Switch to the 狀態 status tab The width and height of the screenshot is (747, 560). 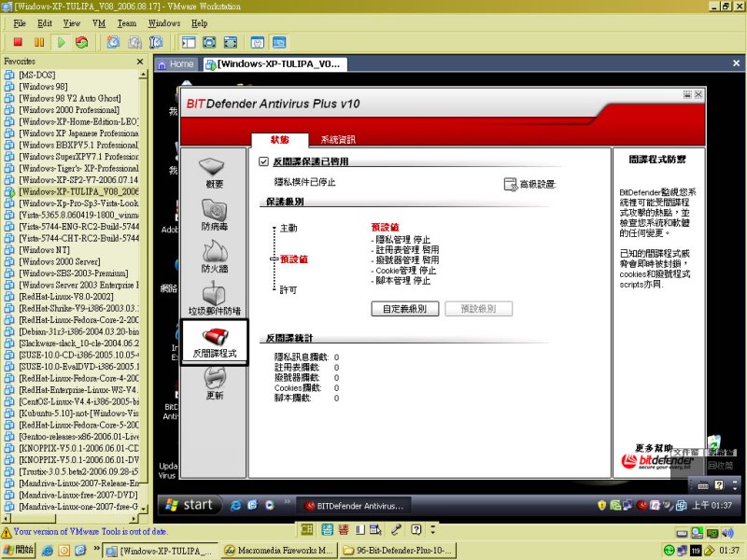coord(279,139)
